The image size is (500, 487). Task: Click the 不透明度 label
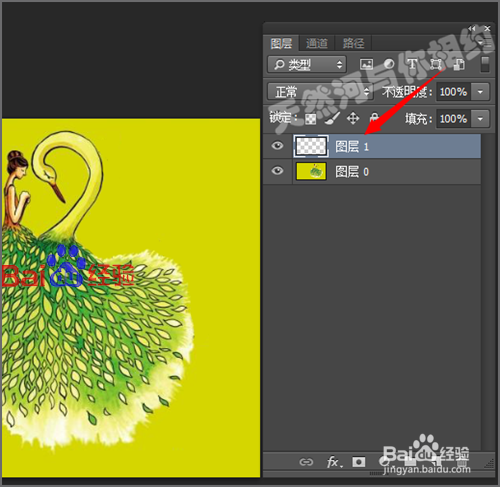(407, 92)
